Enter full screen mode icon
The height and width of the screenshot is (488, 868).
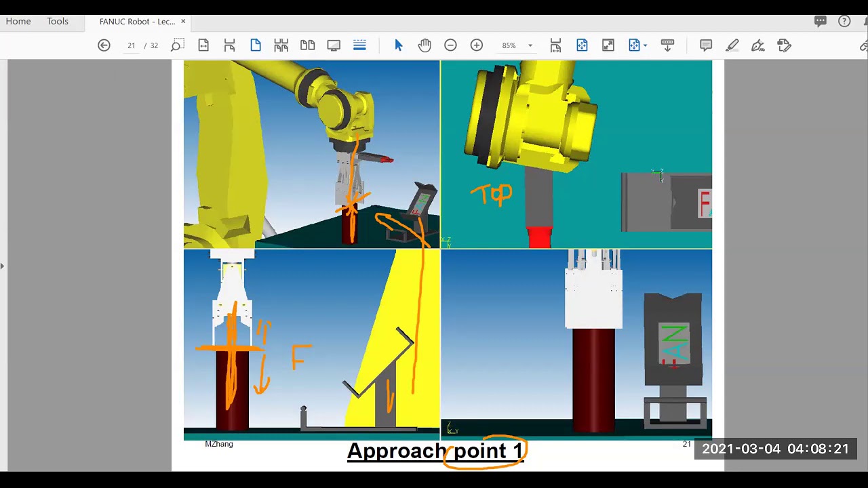608,45
